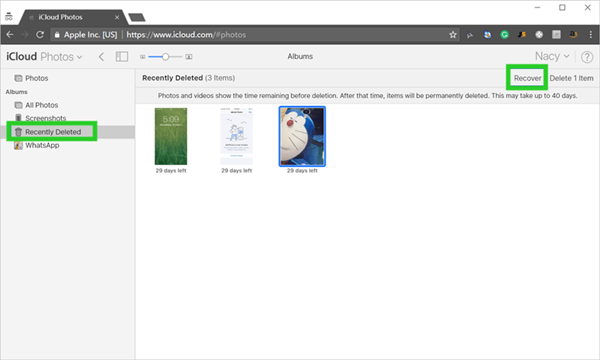This screenshot has width=600, height=360.
Task: Click the large thumbnail zoom-in icon
Action: 189,57
